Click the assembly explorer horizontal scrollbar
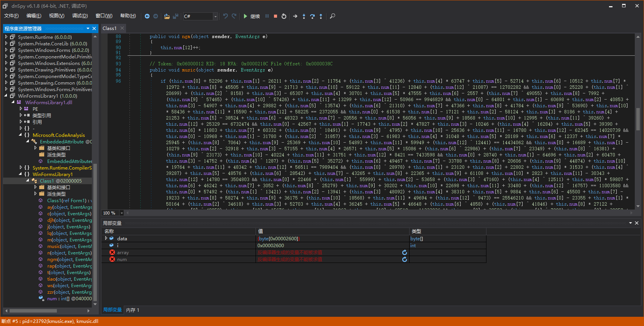This screenshot has width=644, height=326. (x=33, y=311)
